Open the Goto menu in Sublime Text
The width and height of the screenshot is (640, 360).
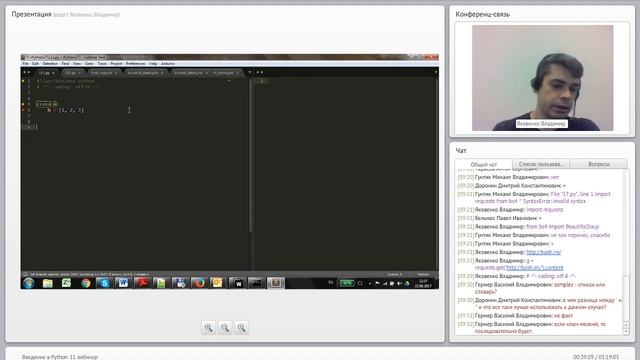[x=89, y=64]
